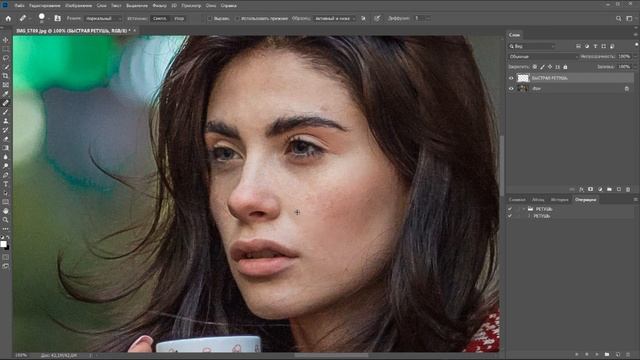This screenshot has width=640, height=360.
Task: Create a new layer group
Action: click(609, 189)
